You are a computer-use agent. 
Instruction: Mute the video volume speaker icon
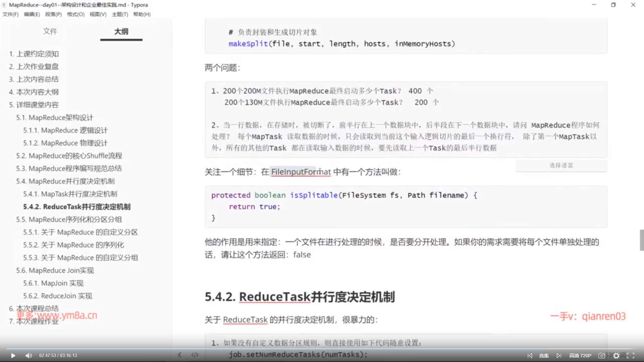coord(29,356)
